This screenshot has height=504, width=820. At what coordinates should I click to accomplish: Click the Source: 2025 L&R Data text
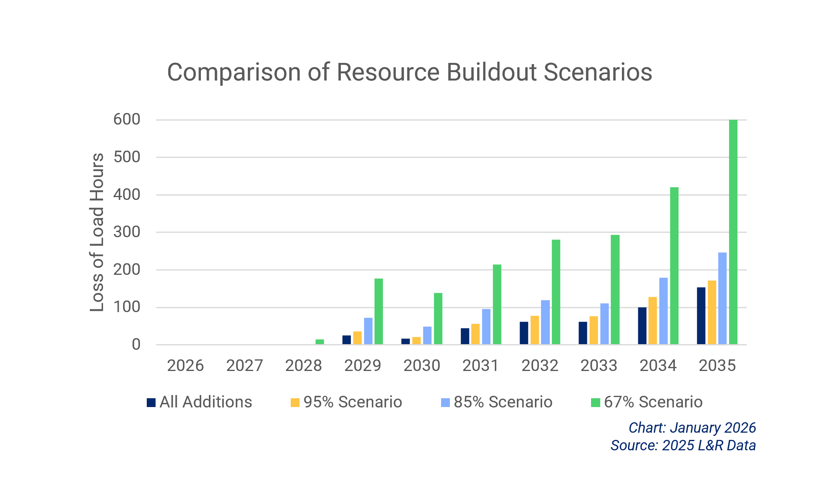click(x=683, y=446)
